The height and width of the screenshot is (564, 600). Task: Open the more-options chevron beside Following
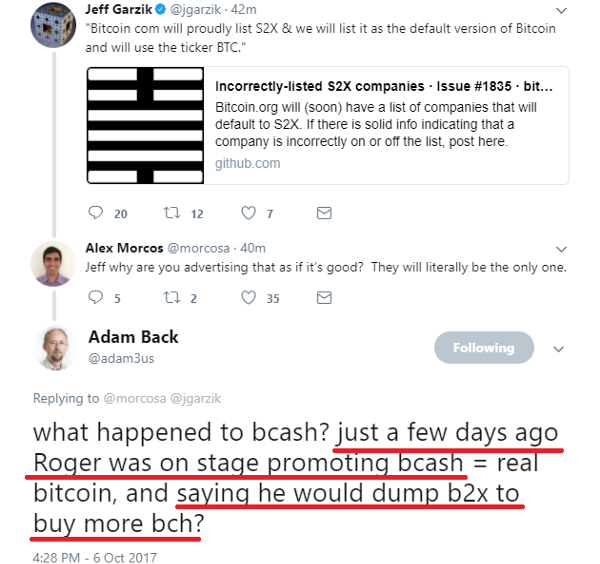point(559,349)
